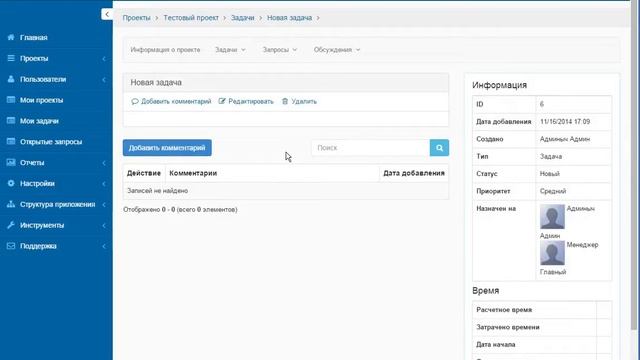This screenshot has height=360, width=640.
Task: Click the user icon beside Пользователи
Action: click(11, 79)
